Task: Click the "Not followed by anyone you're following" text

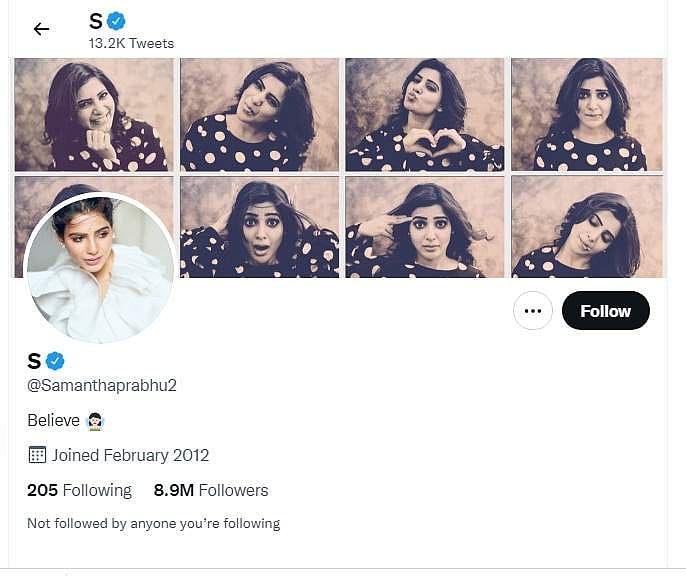Action: click(153, 523)
